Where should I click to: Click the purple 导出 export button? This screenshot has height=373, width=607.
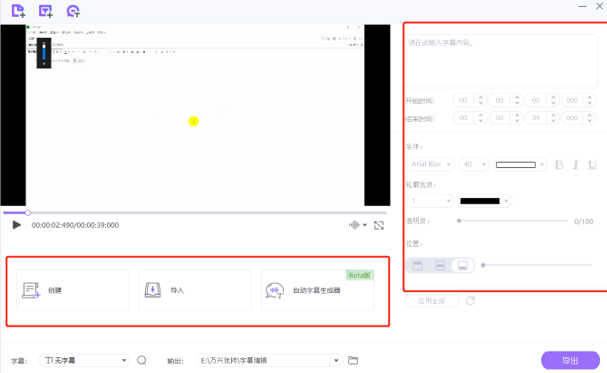click(x=570, y=361)
